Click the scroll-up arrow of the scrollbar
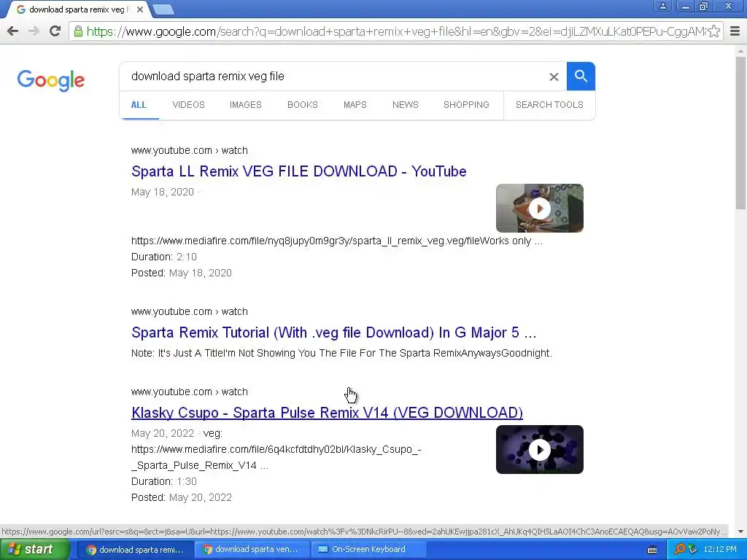 click(741, 50)
